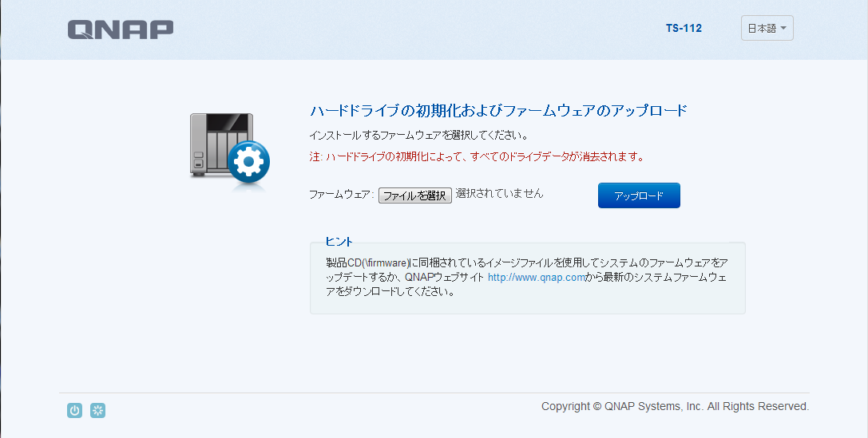
Task: Click the TS-112 model name
Action: click(684, 28)
